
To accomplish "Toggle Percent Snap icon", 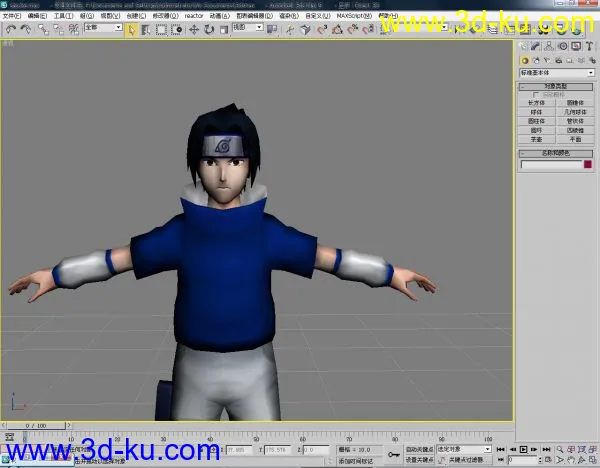I will [x=352, y=29].
